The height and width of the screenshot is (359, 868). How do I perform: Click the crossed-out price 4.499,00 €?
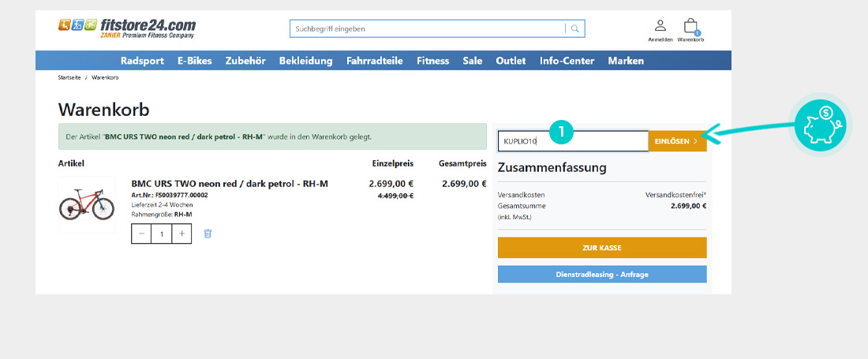pyautogui.click(x=396, y=196)
